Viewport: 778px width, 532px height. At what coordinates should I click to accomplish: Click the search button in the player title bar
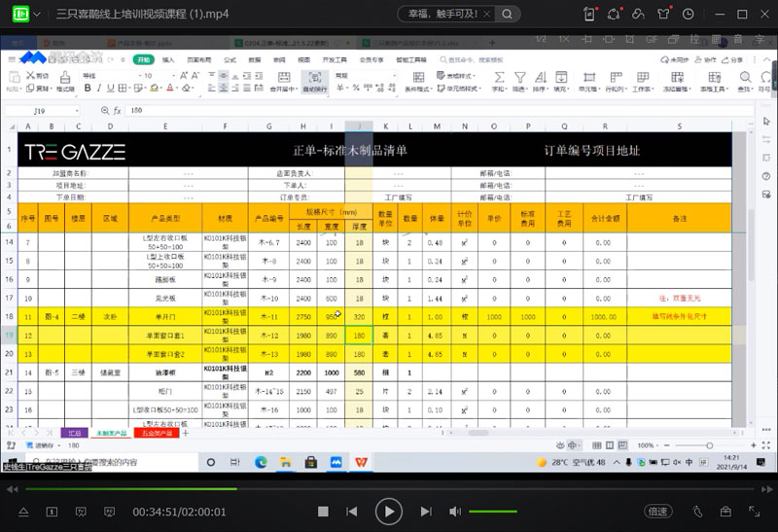(x=507, y=14)
